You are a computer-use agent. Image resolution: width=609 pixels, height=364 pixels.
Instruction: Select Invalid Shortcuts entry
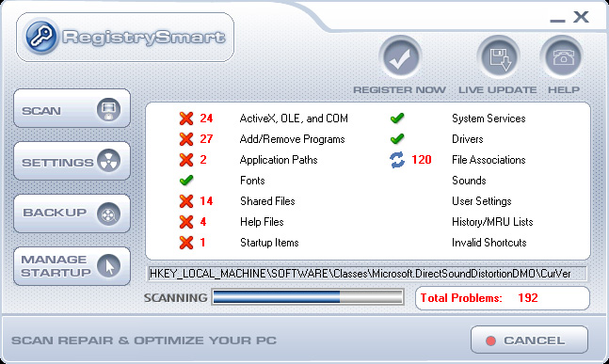tap(489, 243)
